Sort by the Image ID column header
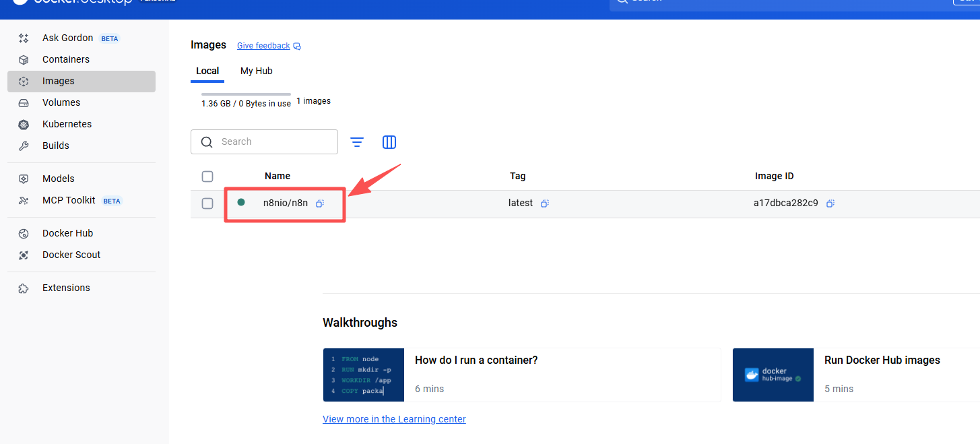This screenshot has width=980, height=444. [x=774, y=176]
